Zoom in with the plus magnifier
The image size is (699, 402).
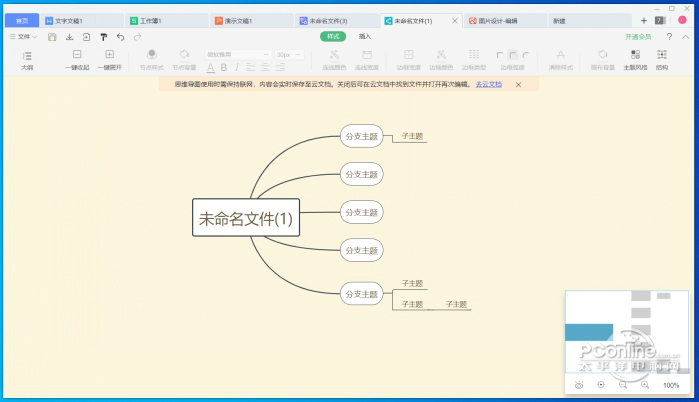coord(645,385)
